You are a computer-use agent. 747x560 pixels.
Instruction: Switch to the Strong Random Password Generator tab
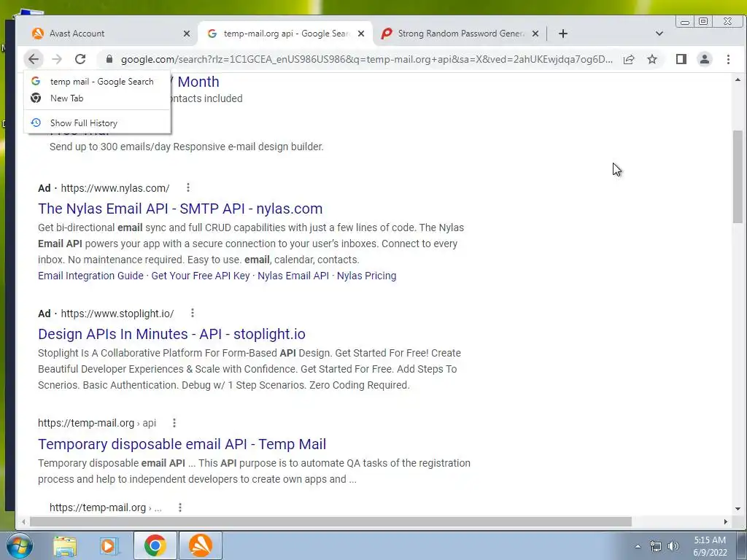[460, 34]
